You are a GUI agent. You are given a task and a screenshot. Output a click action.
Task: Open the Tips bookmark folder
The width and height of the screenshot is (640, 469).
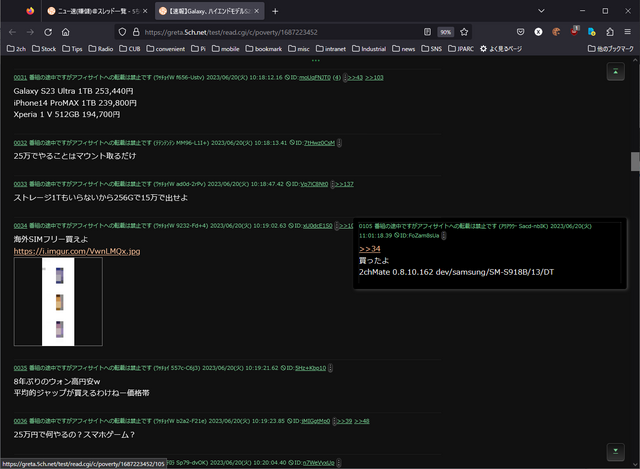pyautogui.click(x=72, y=49)
